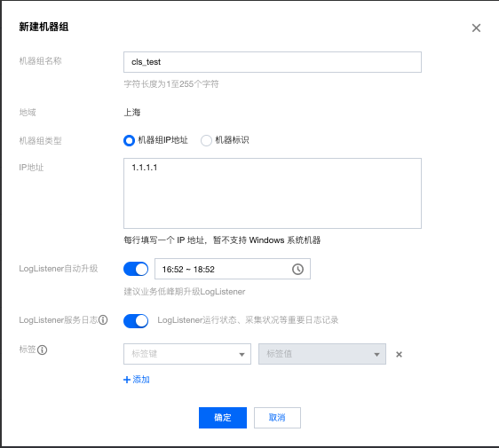Click info icon beside 标签 label
The height and width of the screenshot is (448, 499).
[x=43, y=350]
